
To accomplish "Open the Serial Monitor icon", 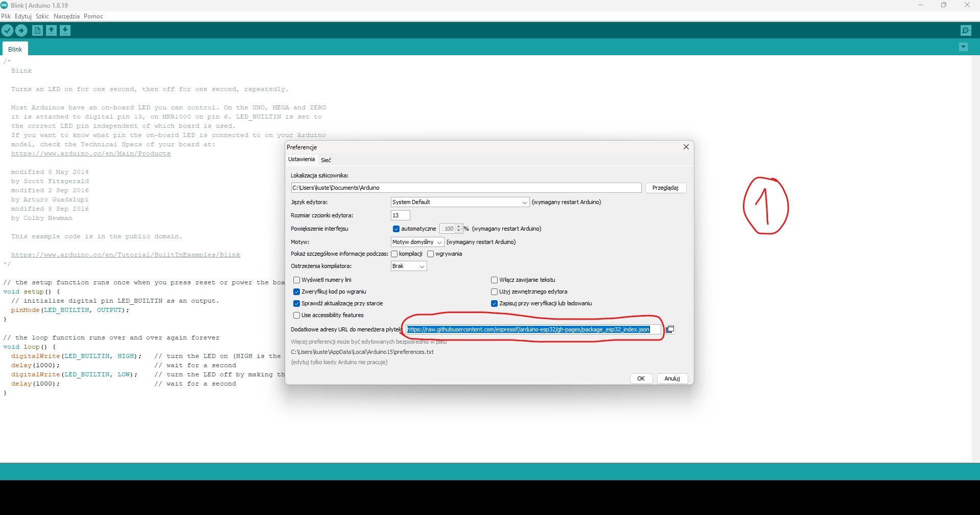I will tap(966, 31).
